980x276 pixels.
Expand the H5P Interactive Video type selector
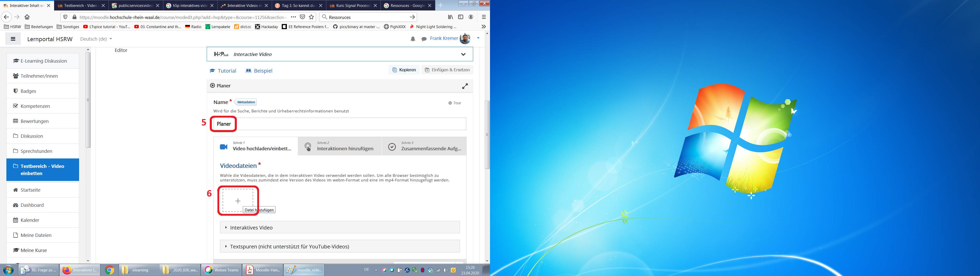point(340,54)
